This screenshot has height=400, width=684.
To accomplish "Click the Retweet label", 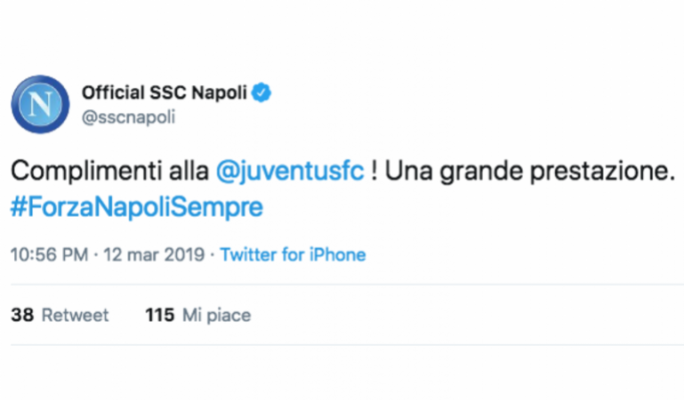I will pyautogui.click(x=75, y=315).
